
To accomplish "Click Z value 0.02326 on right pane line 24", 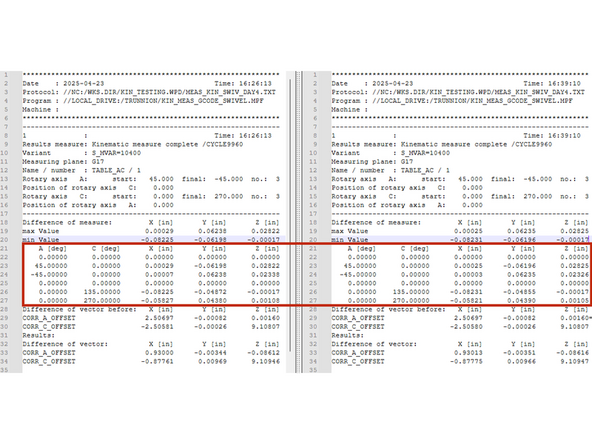I will 574,274.
